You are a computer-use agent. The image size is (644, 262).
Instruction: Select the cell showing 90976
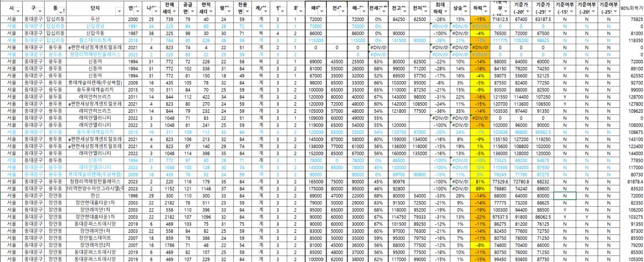click(x=398, y=181)
